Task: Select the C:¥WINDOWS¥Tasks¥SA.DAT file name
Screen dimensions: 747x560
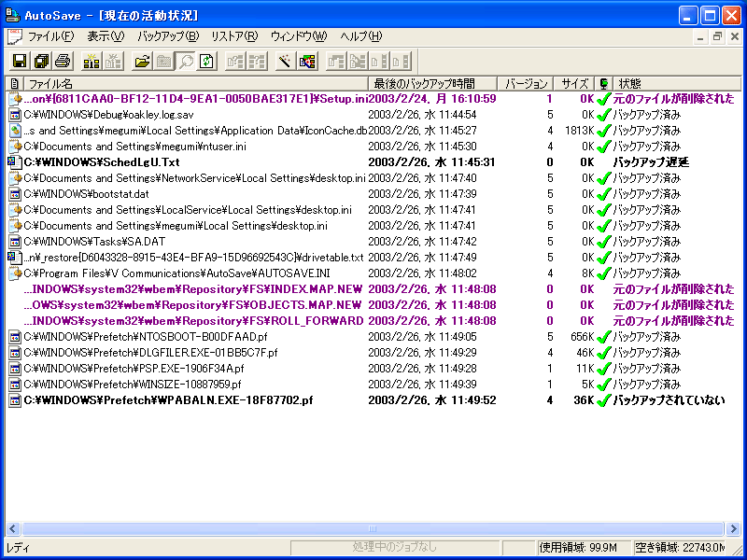Action: [x=94, y=242]
